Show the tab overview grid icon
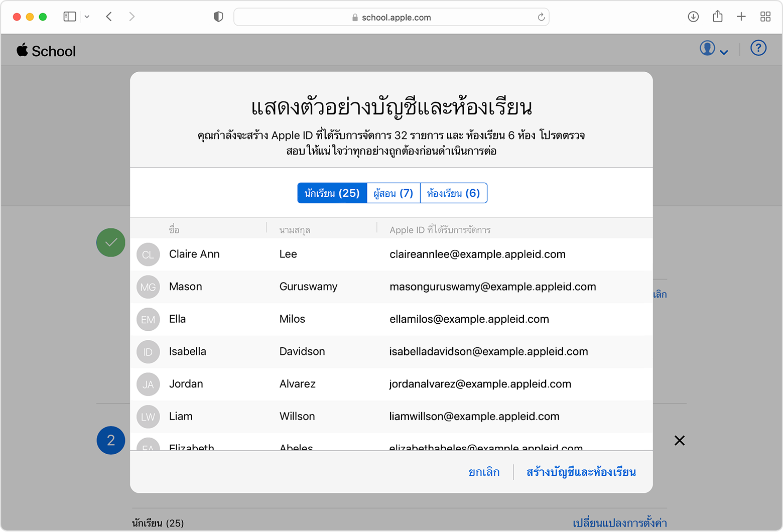Screen dimensions: 783x532 [x=765, y=17]
